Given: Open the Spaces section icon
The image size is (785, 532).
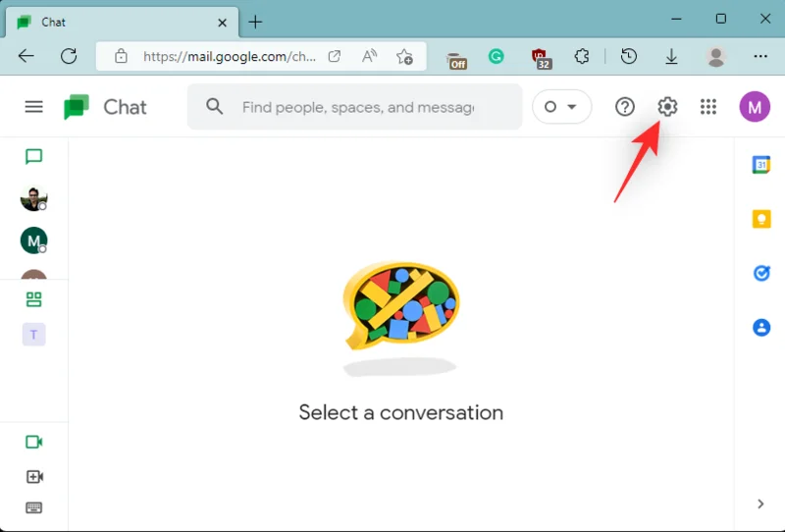Looking at the screenshot, I should click(x=33, y=299).
